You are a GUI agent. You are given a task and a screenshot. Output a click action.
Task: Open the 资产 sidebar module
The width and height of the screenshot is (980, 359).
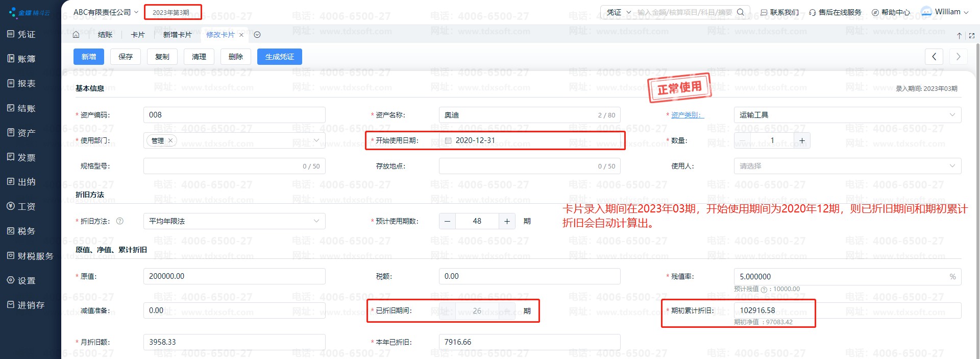(x=21, y=133)
